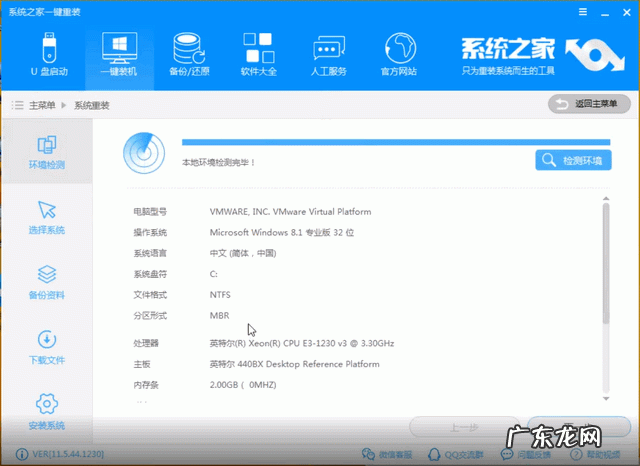Click the 2.00GB memory value
Image resolution: width=640 pixels, height=466 pixels.
click(x=243, y=385)
